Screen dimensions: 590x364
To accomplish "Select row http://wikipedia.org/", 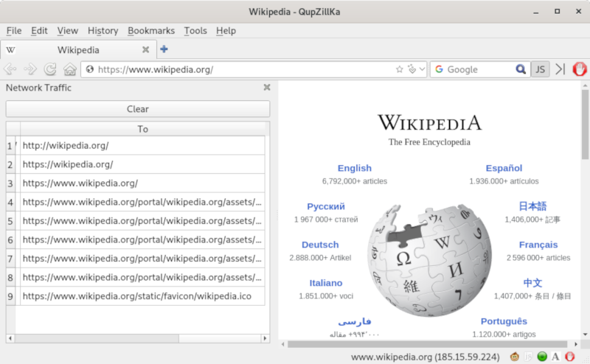I will [x=142, y=145].
